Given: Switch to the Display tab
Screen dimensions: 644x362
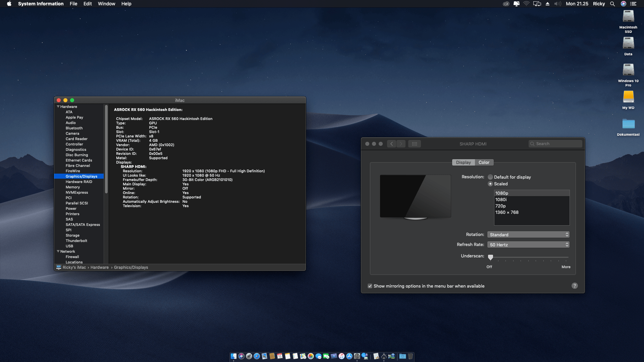Looking at the screenshot, I should click(x=463, y=162).
